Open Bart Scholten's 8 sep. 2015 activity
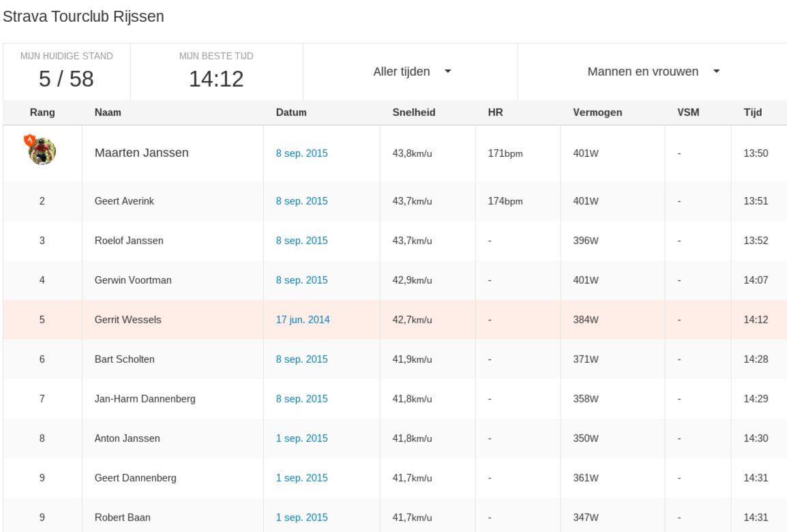787x532 pixels. [x=301, y=359]
